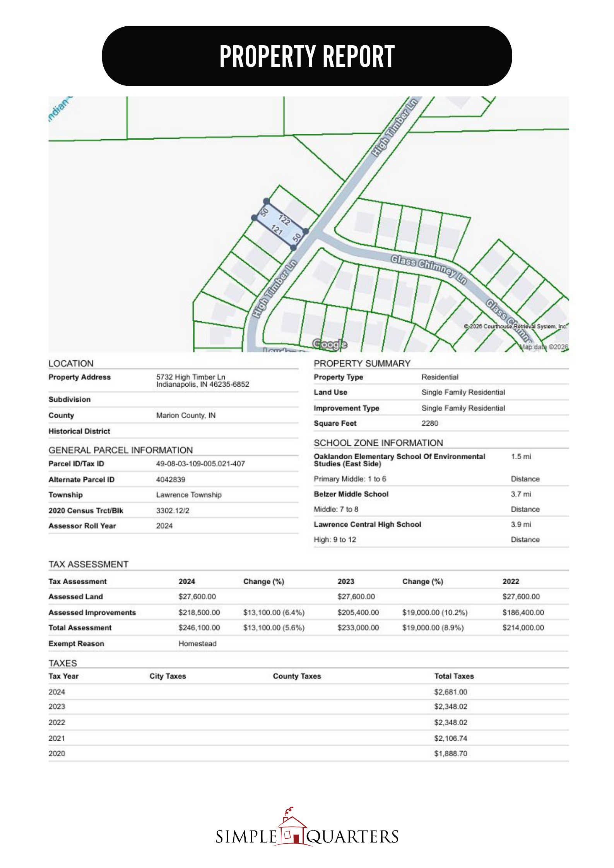Click the GENERAL PARCEL INFORMATION heading
Image resolution: width=614 pixels, height=868 pixels.
point(120,450)
